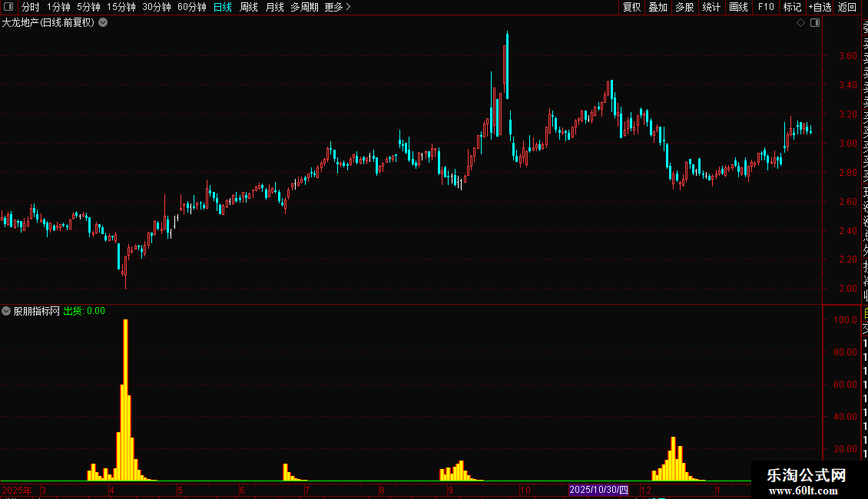Open the 多股 multi-stock view
The image size is (868, 499).
point(684,7)
